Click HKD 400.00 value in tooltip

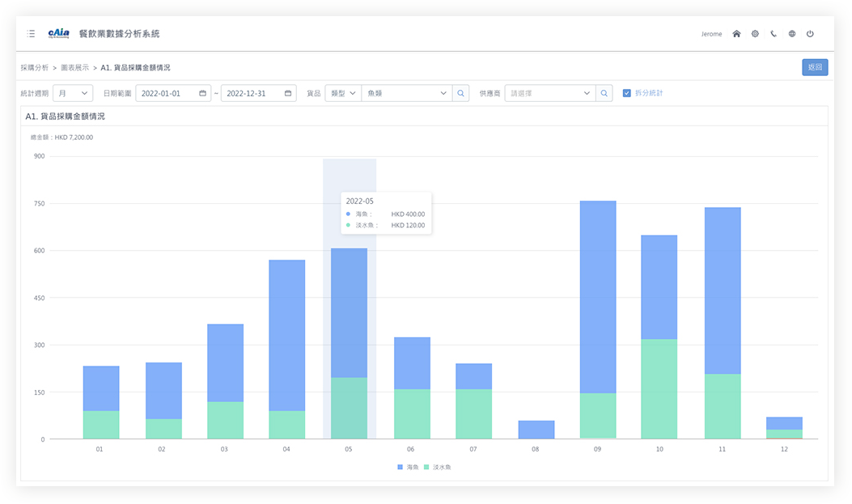[408, 214]
